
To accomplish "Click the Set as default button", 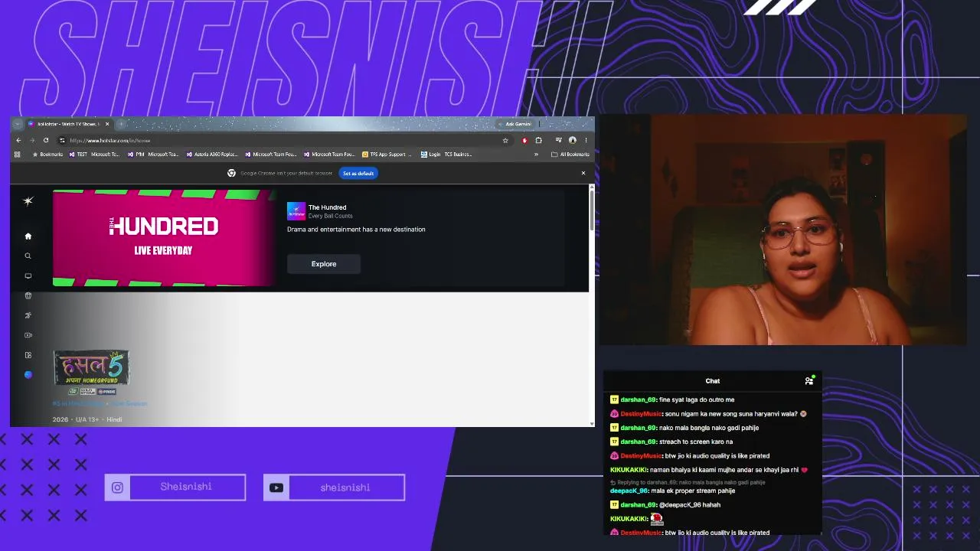I will point(358,174).
